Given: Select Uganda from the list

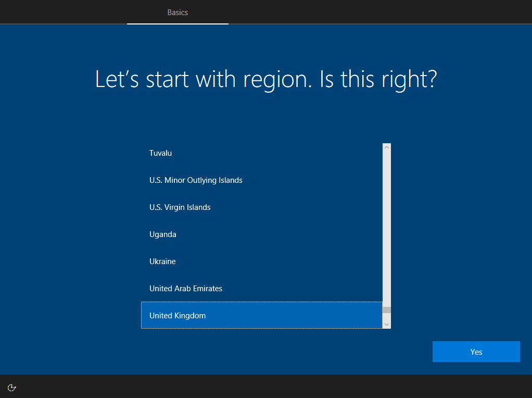Looking at the screenshot, I should [163, 234].
